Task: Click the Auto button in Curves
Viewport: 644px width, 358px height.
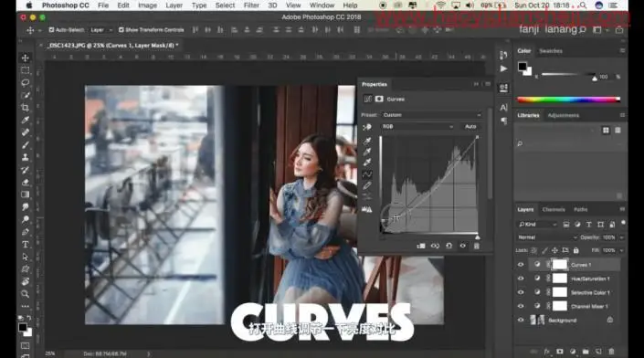Action: tap(470, 127)
